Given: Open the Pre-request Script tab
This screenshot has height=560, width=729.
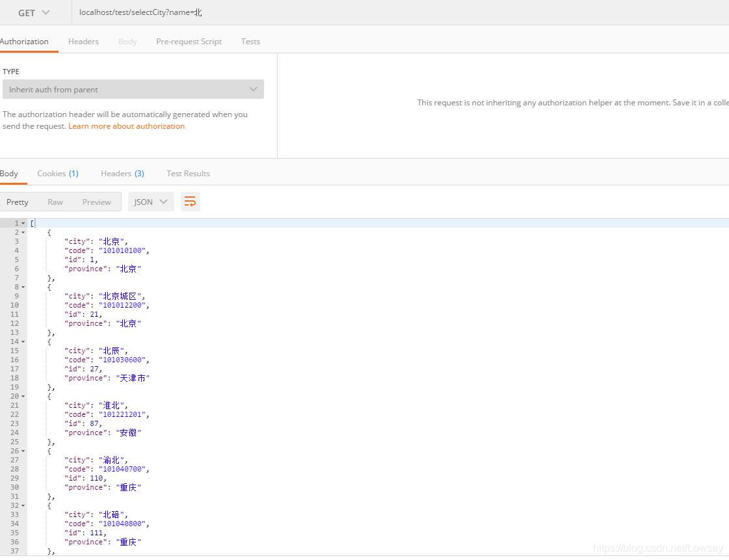Looking at the screenshot, I should pos(189,42).
